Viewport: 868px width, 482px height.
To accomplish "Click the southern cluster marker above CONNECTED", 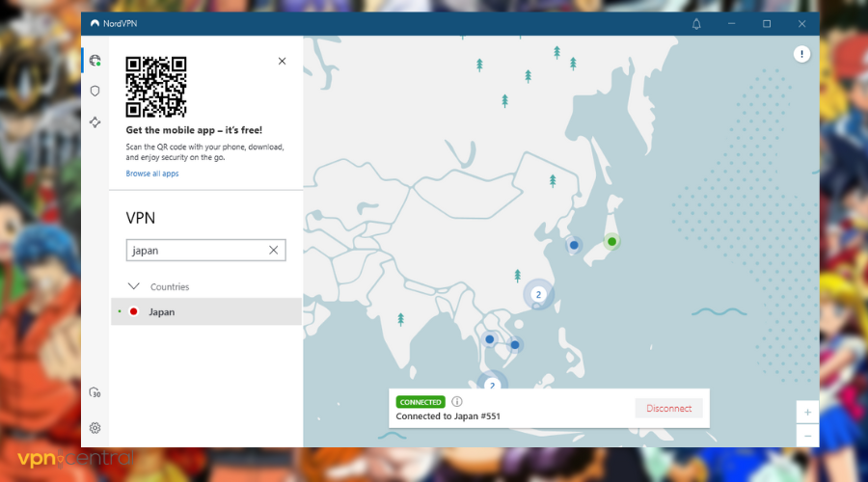I will click(x=492, y=382).
